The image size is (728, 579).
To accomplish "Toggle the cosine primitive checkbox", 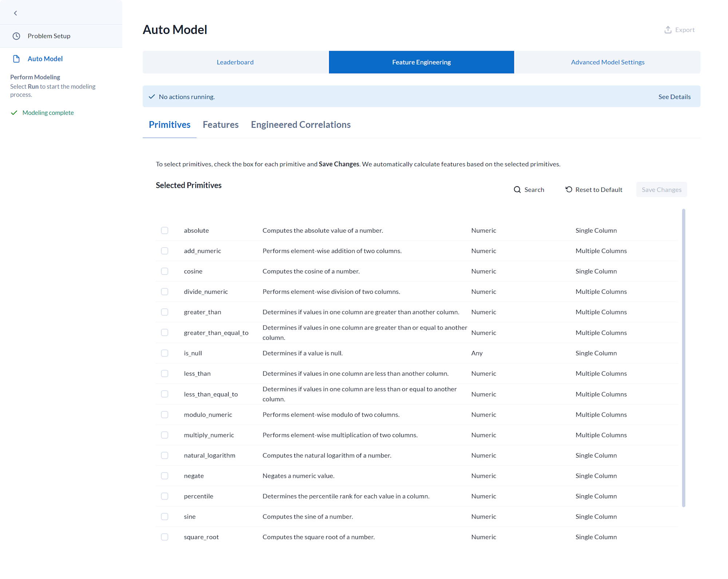I will (x=165, y=271).
